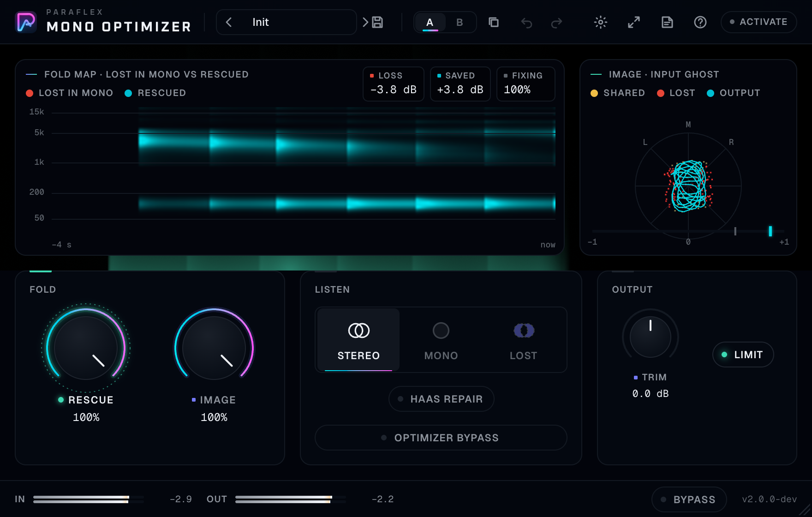Click the LOSS -3.8 dB readout
Viewport: 812px width, 517px height.
(x=394, y=84)
